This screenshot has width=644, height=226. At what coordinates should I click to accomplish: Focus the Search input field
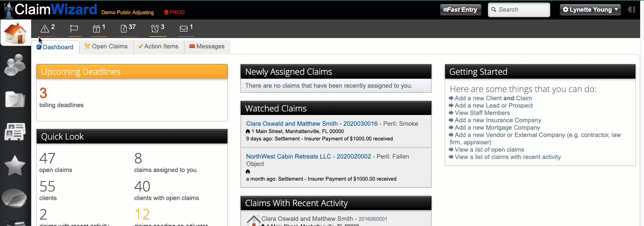[519, 10]
